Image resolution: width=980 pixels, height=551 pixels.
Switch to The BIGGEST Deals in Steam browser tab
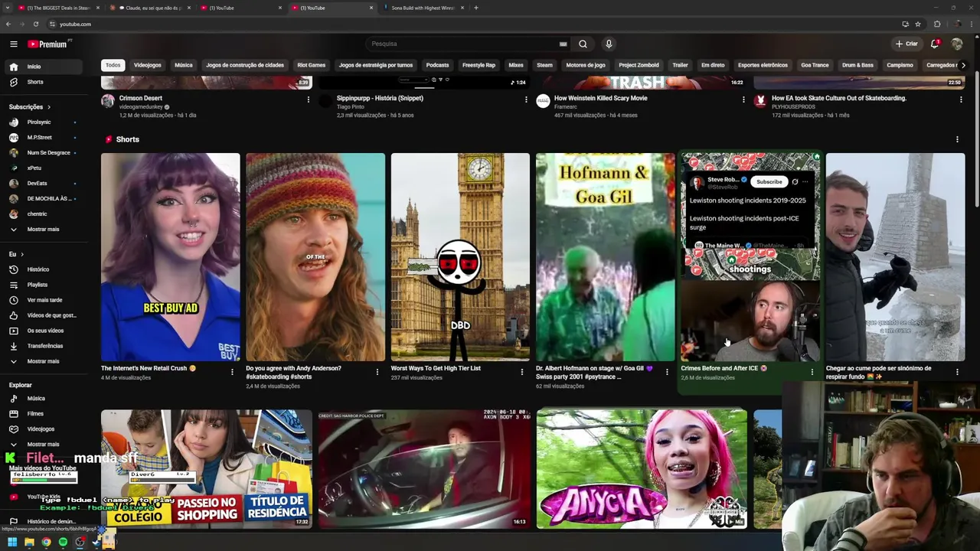(59, 8)
